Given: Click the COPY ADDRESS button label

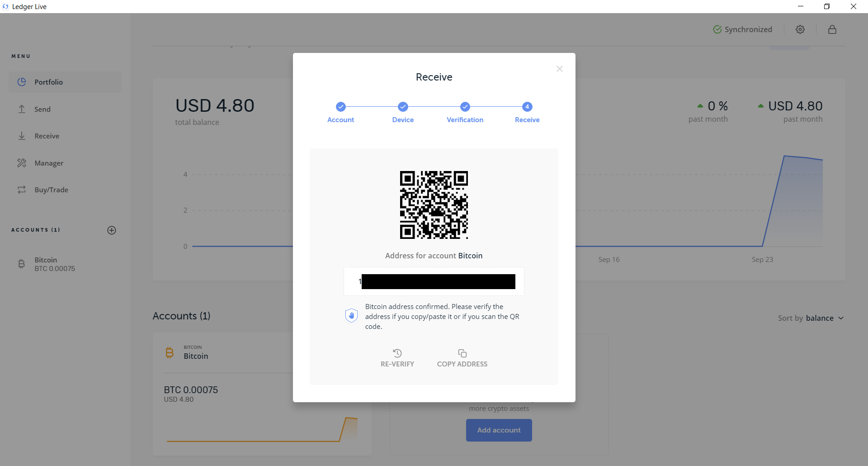Looking at the screenshot, I should [462, 364].
